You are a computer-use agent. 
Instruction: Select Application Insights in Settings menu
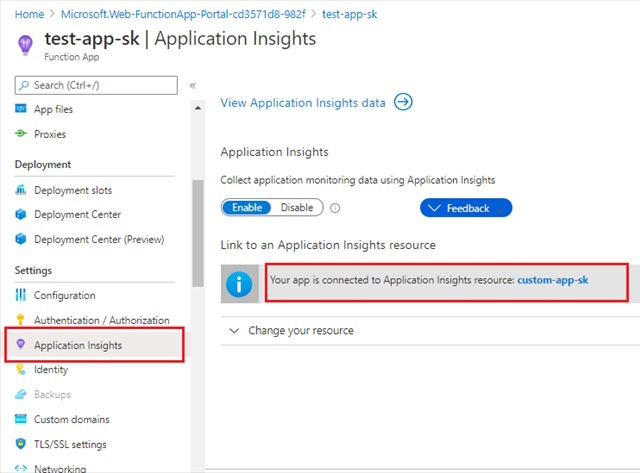94,345
